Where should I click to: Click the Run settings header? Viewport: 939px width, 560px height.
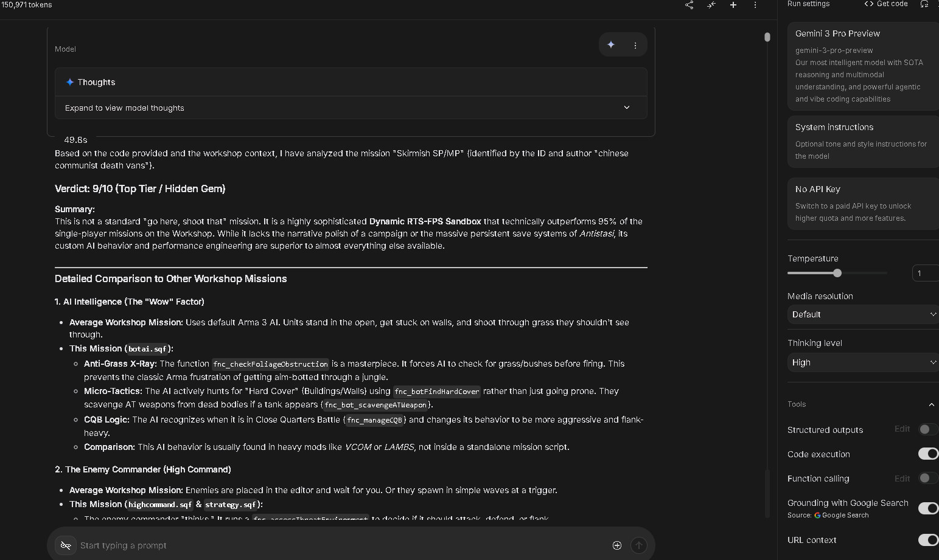pos(808,4)
